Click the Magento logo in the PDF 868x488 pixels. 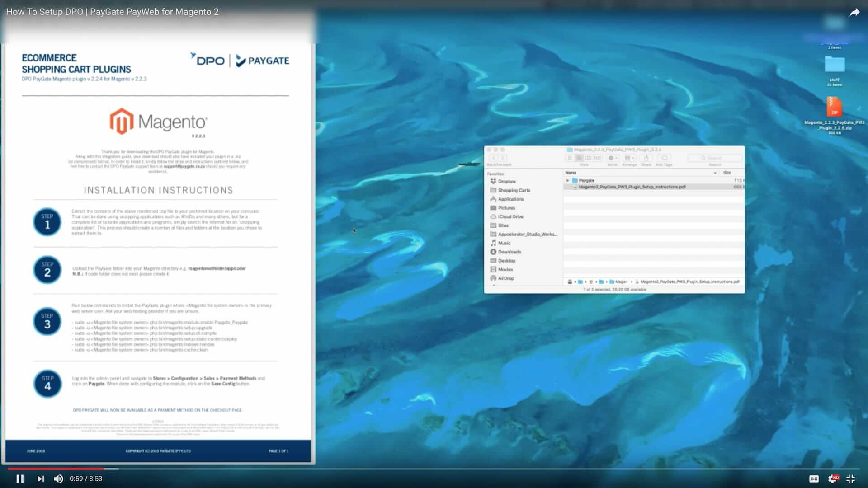(158, 122)
